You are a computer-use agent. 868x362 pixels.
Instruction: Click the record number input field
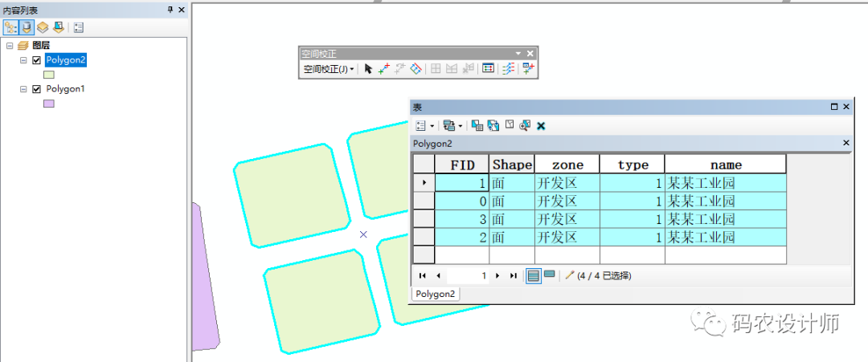click(469, 275)
